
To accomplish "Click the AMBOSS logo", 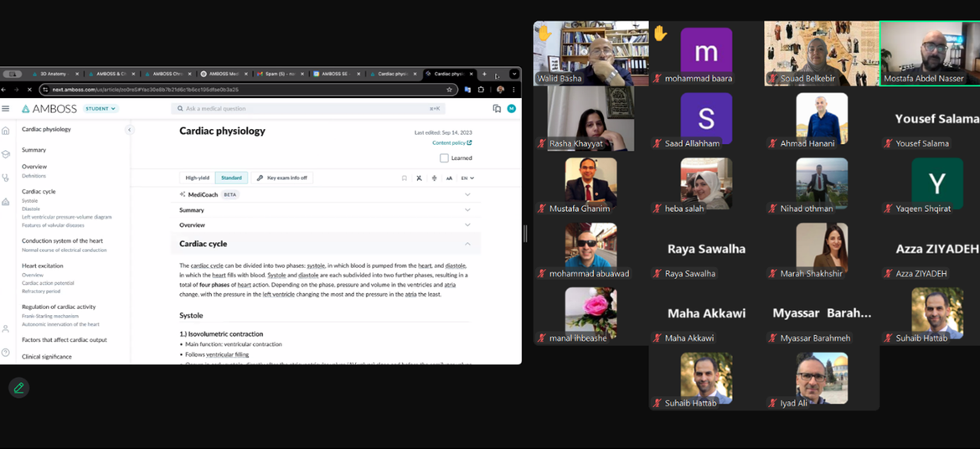I will [49, 109].
